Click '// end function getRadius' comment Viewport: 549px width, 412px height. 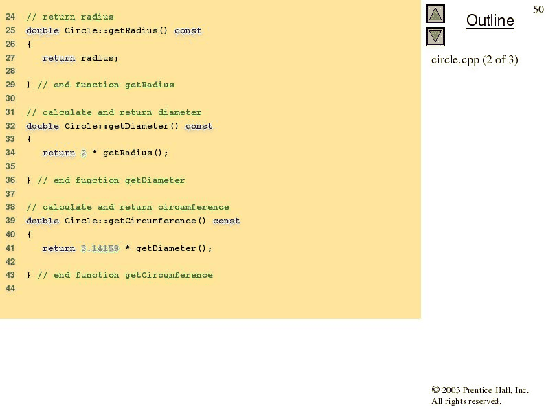coord(106,84)
